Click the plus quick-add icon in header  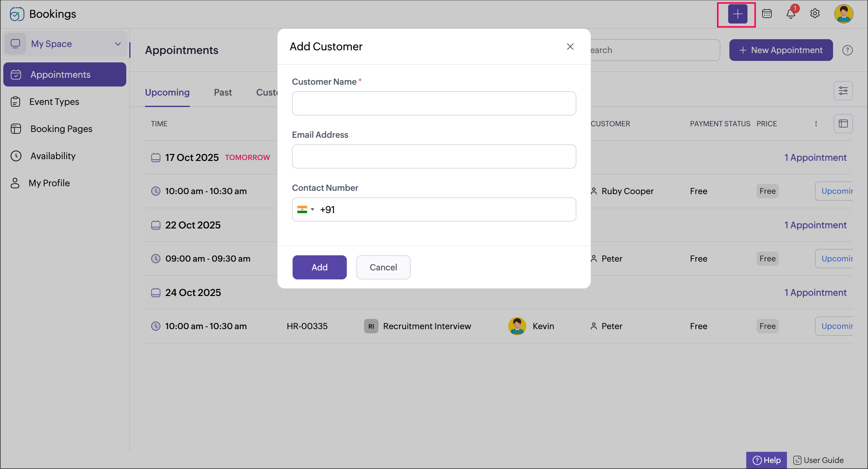(x=737, y=14)
